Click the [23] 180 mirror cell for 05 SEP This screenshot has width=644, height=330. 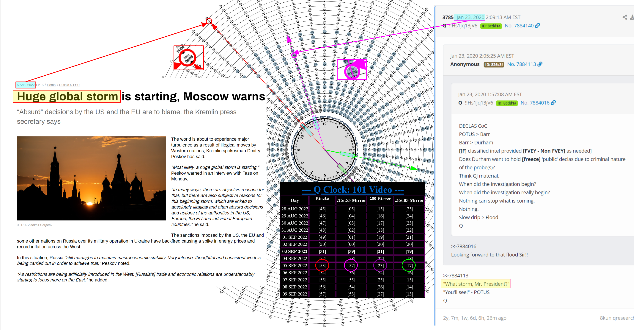pos(380,265)
